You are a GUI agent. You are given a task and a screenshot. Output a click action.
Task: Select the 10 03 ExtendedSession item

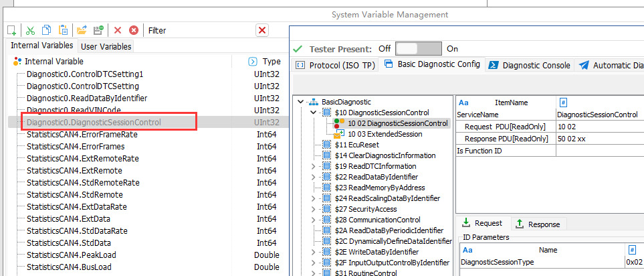(385, 134)
